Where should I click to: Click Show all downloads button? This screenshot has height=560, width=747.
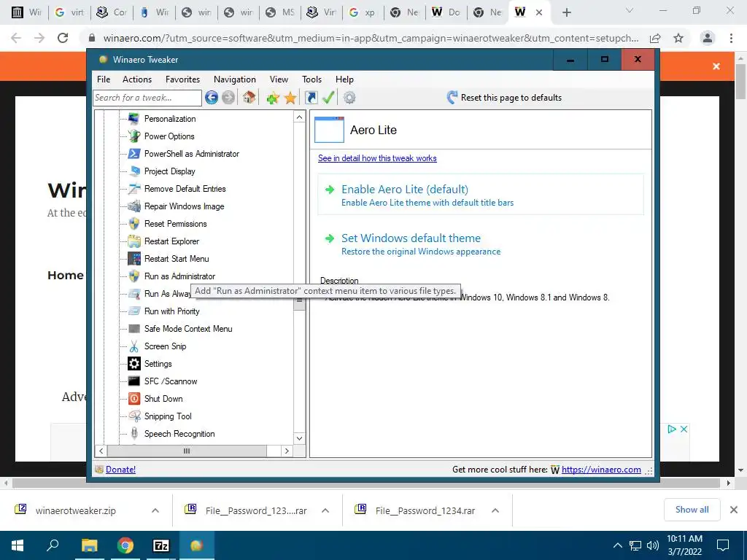[x=692, y=510]
